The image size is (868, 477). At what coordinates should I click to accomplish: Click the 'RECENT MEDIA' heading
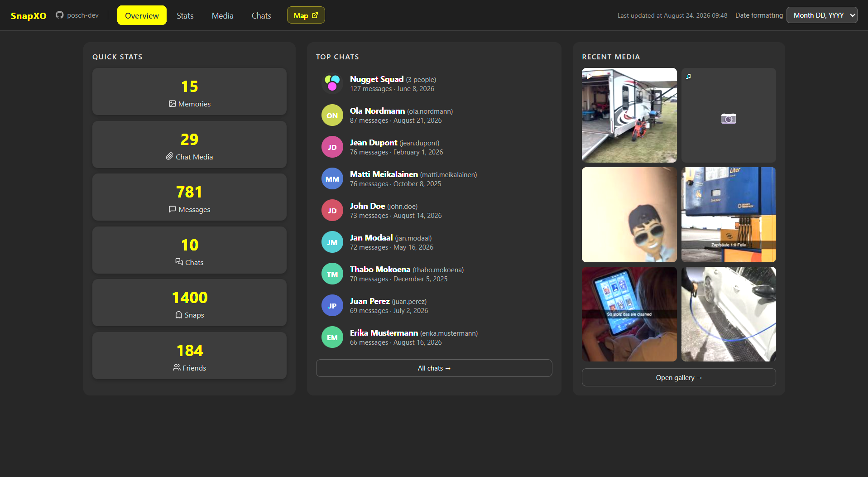click(x=611, y=57)
